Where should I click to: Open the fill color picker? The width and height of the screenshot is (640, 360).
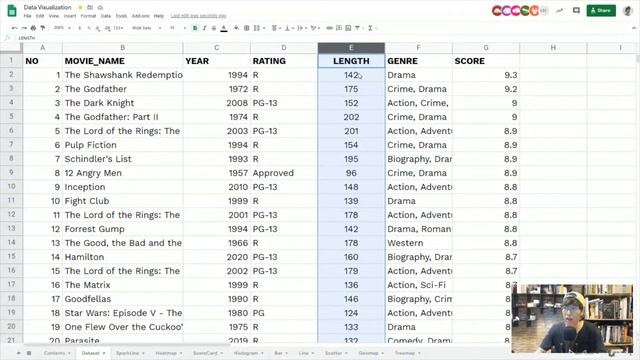click(236, 28)
